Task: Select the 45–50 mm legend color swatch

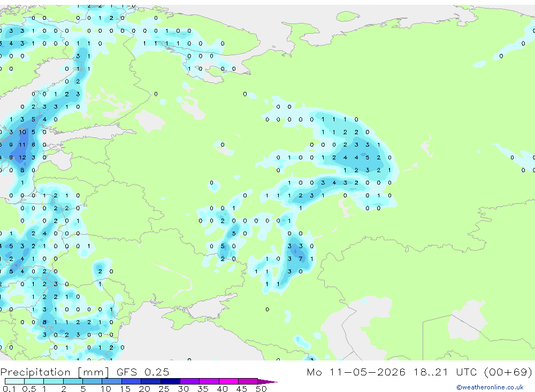Action: pyautogui.click(x=248, y=381)
